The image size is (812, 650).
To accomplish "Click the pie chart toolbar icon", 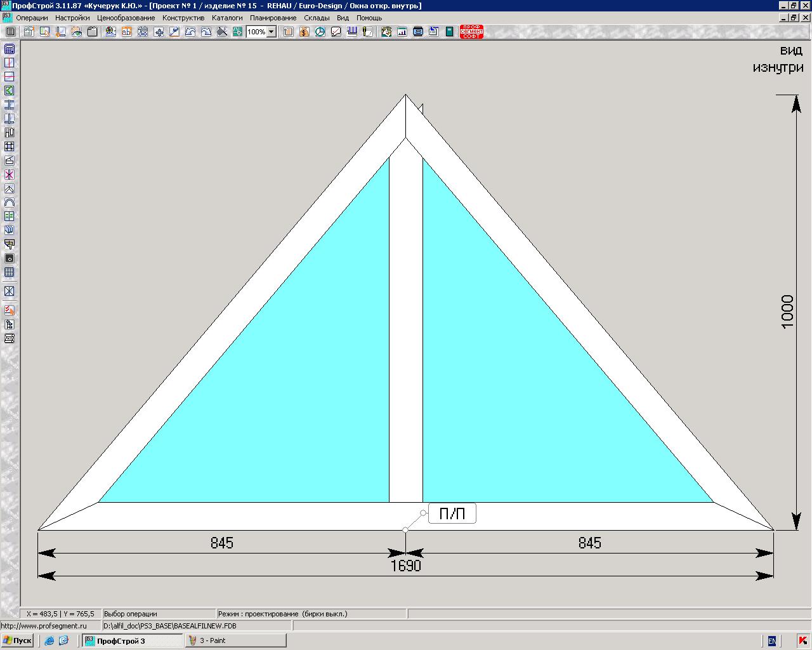I will coord(320,32).
